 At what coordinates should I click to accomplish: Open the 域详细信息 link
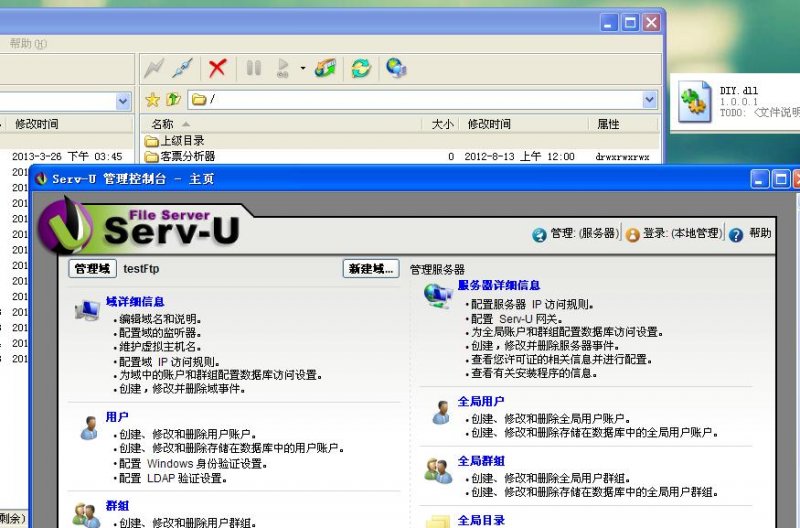pos(135,301)
